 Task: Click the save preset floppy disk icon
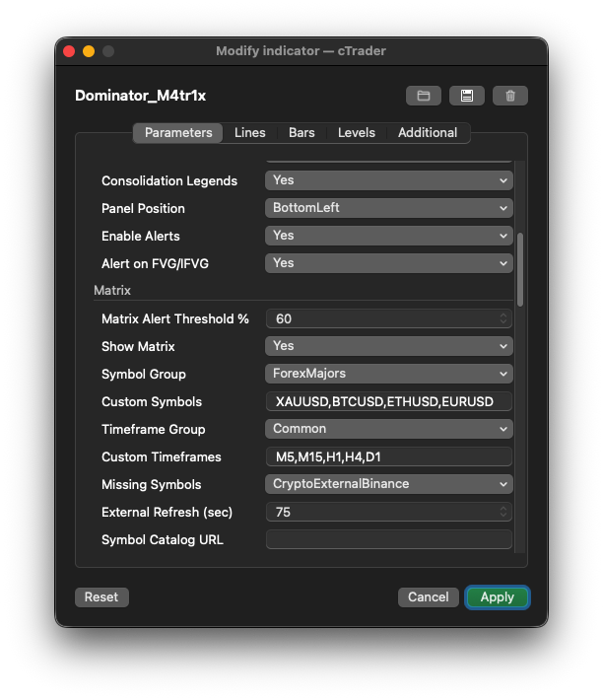(466, 96)
